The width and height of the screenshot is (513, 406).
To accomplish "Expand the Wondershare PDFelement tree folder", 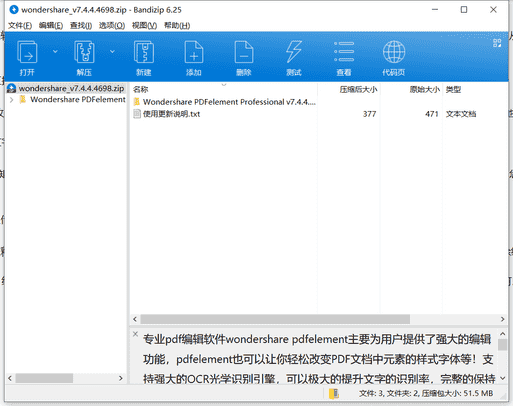I will pos(11,100).
